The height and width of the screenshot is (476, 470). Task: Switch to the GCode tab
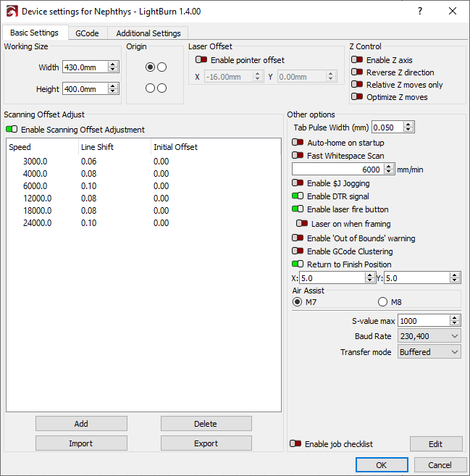(x=87, y=33)
